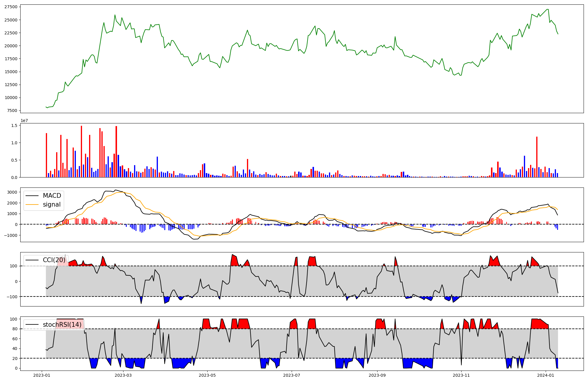Screen dimensions: 588x382
Task: Click the tall red volume bar near 2024-01
Action: 537,157
